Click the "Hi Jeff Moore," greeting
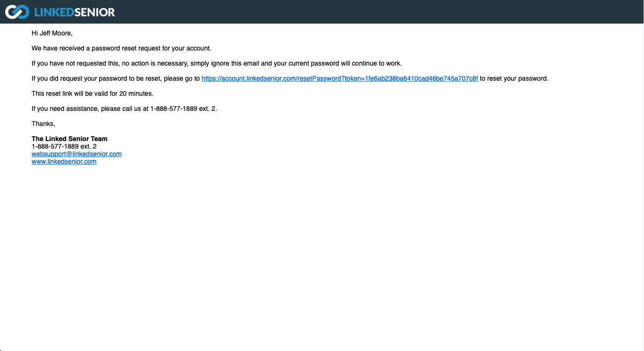The height and width of the screenshot is (351, 644). point(52,33)
